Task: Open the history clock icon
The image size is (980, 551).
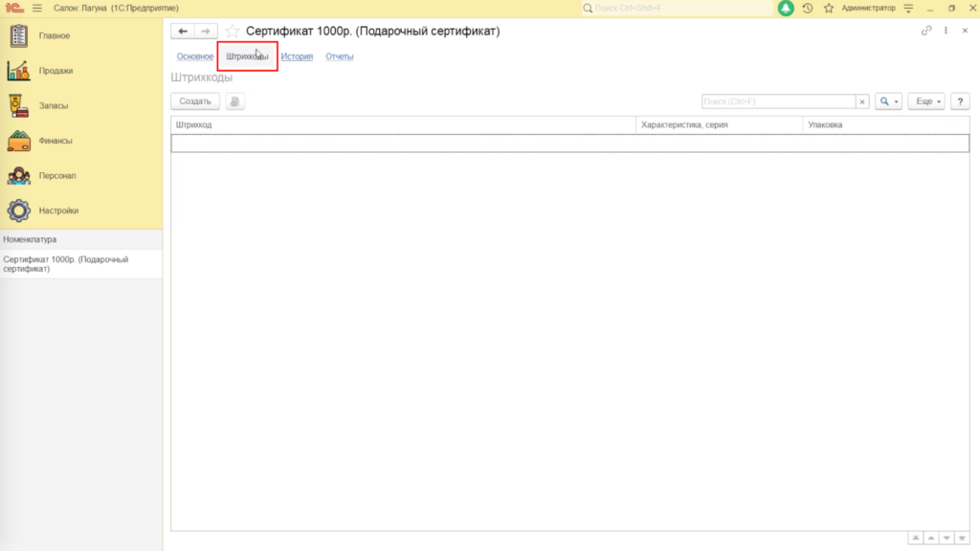Action: (x=808, y=8)
